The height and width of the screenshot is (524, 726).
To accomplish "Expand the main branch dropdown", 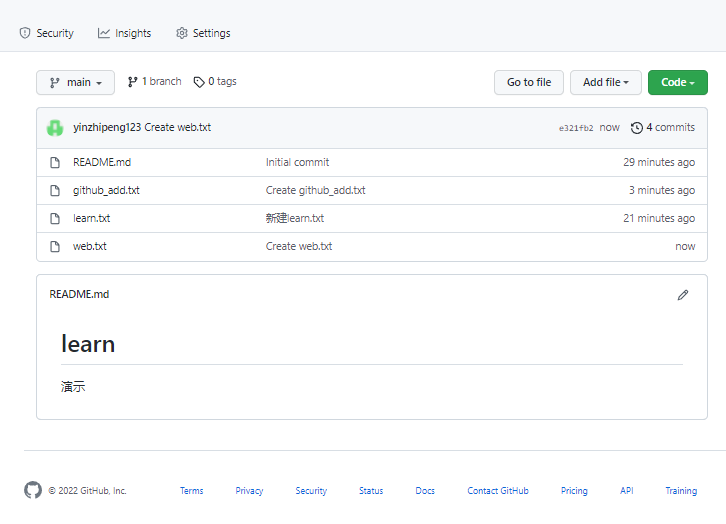I will [x=75, y=82].
